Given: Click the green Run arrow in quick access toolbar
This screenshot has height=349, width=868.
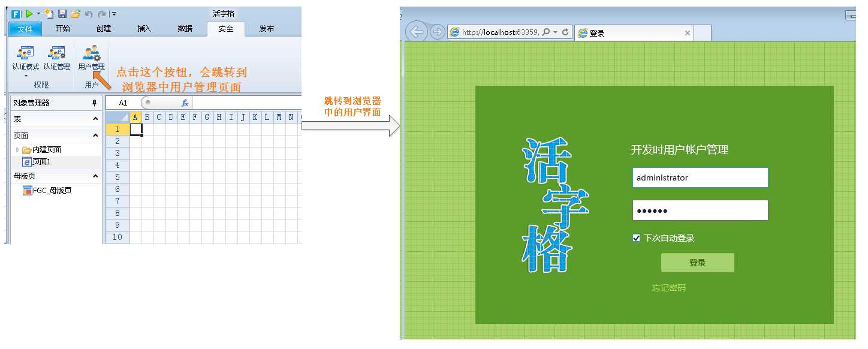Looking at the screenshot, I should pos(29,13).
